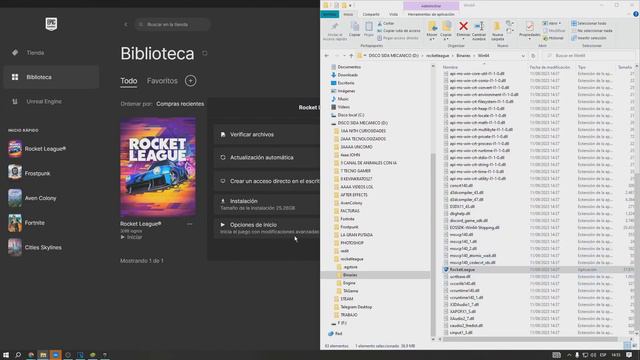Click No seleccionar nada in ribbon
640x360 pixels.
[x=591, y=31]
